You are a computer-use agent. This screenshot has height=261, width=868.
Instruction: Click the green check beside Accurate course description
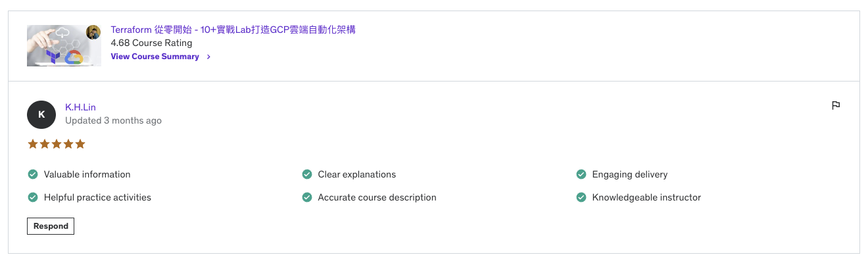click(307, 197)
